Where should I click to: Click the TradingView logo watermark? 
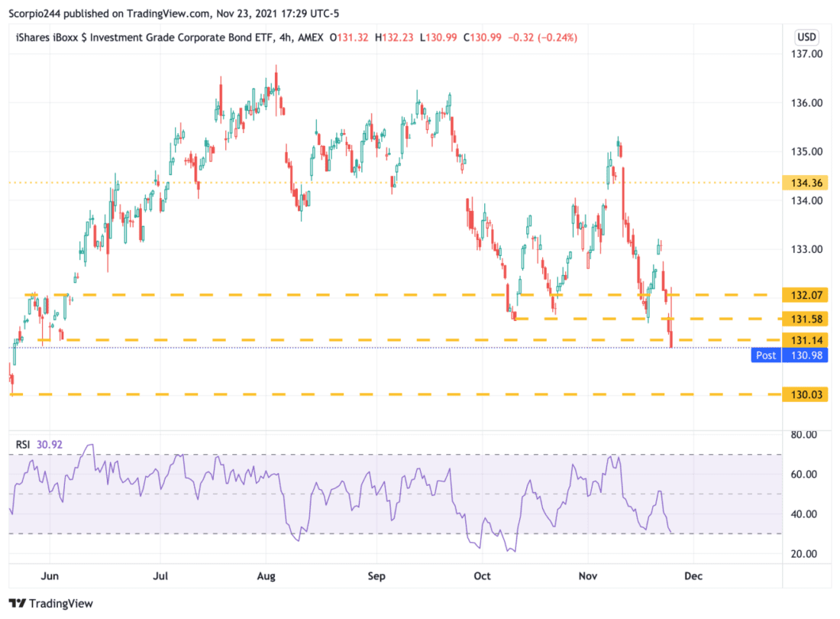point(51,603)
